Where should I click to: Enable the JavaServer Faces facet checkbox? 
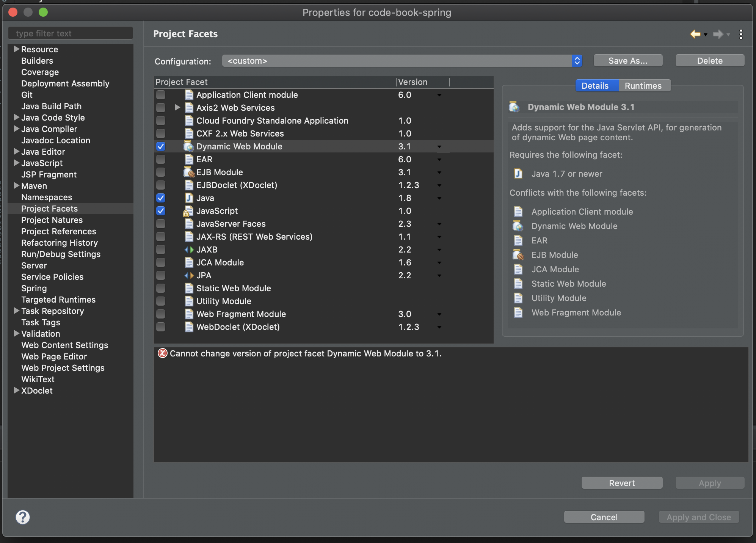(x=161, y=224)
